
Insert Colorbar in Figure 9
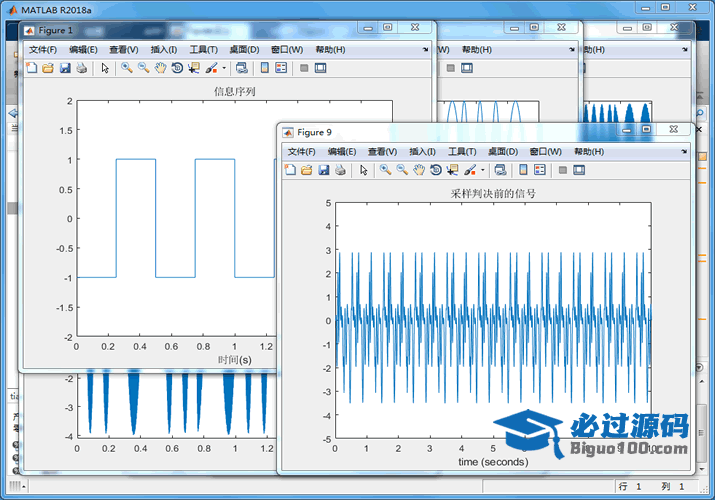click(523, 170)
